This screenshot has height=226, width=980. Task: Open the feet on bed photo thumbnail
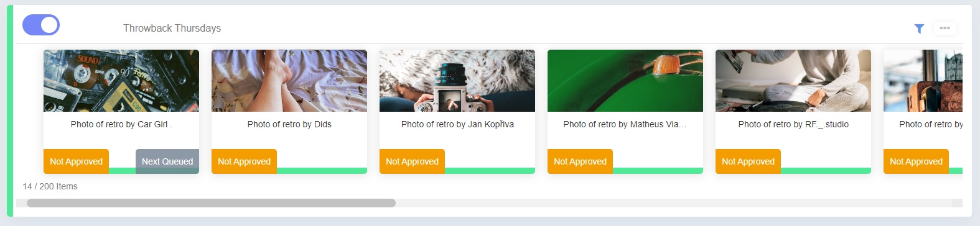point(289,81)
